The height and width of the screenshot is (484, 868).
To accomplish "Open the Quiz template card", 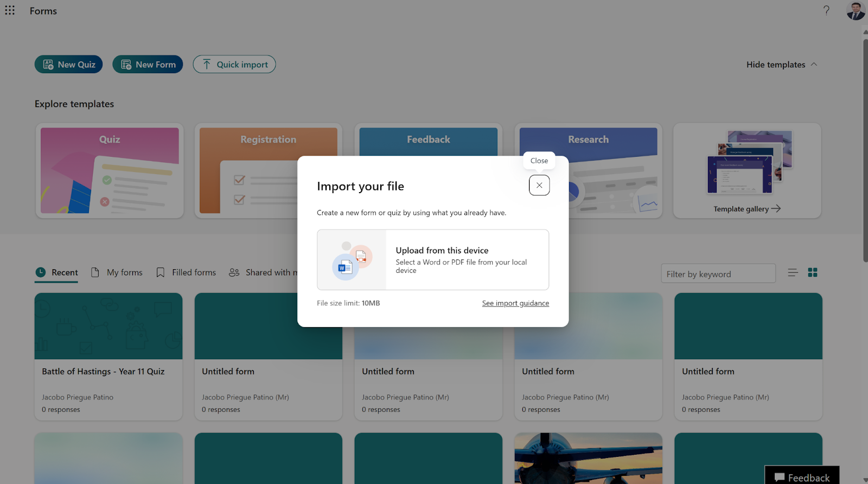I will coord(110,170).
